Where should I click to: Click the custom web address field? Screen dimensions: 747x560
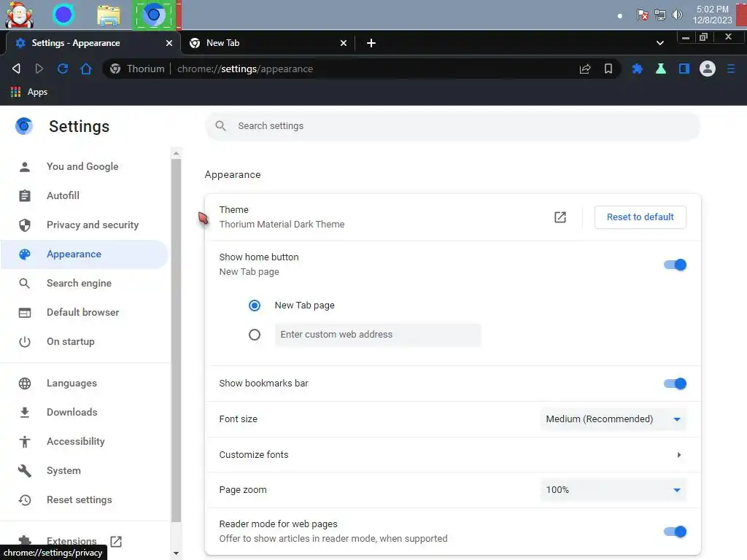(378, 335)
